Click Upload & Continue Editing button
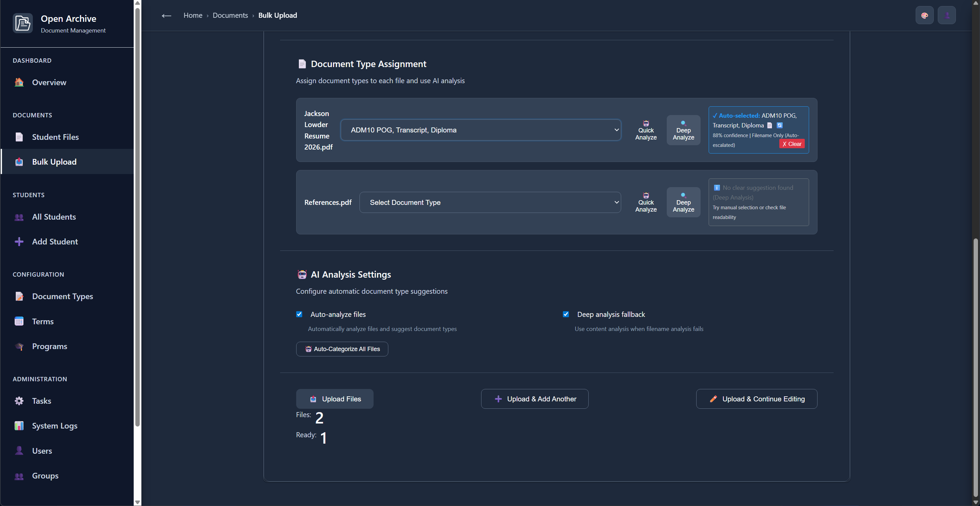 (757, 399)
